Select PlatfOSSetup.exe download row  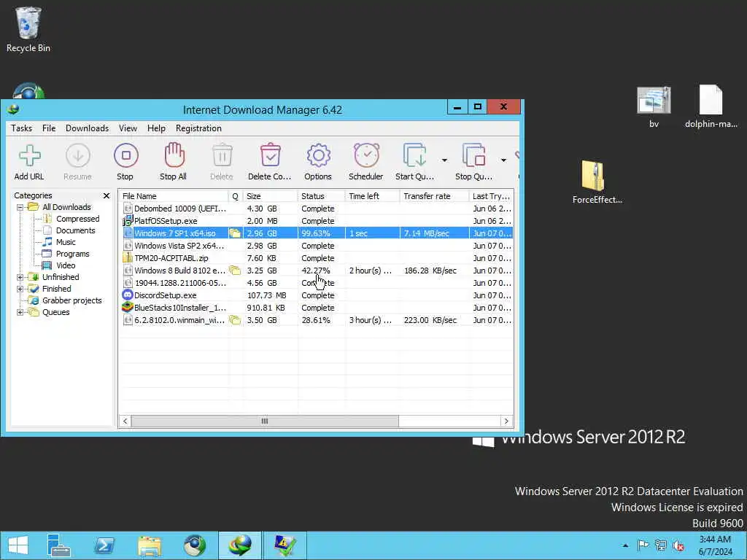pos(317,221)
